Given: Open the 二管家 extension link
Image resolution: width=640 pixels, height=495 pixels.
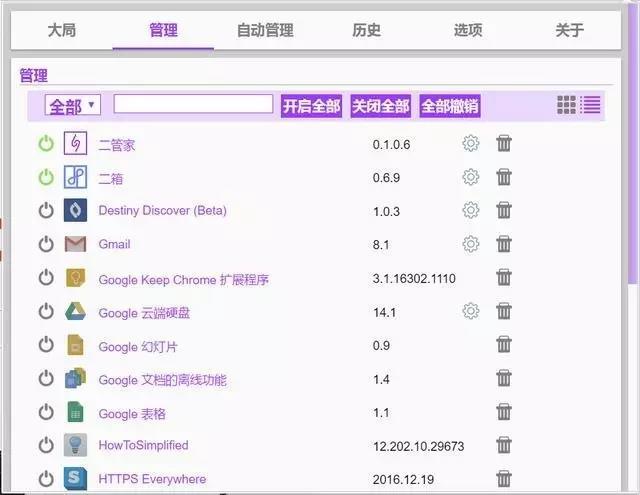Looking at the screenshot, I should tap(117, 145).
